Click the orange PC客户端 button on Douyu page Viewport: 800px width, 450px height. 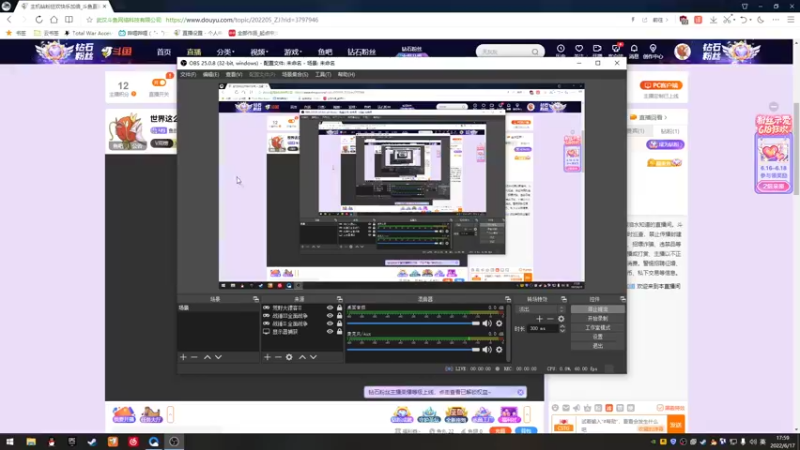click(661, 85)
